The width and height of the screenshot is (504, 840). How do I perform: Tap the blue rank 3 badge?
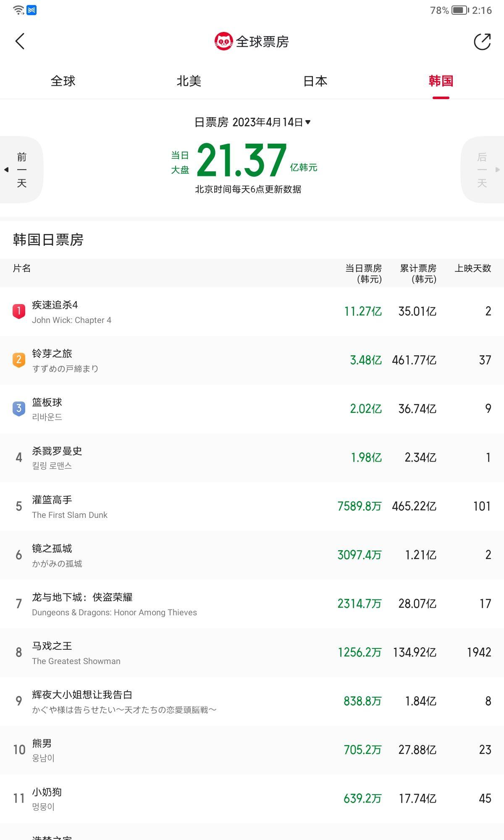pyautogui.click(x=19, y=409)
